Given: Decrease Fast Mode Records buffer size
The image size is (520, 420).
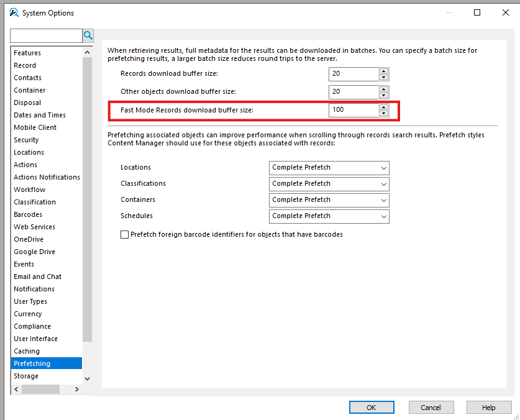Looking at the screenshot, I should [384, 114].
